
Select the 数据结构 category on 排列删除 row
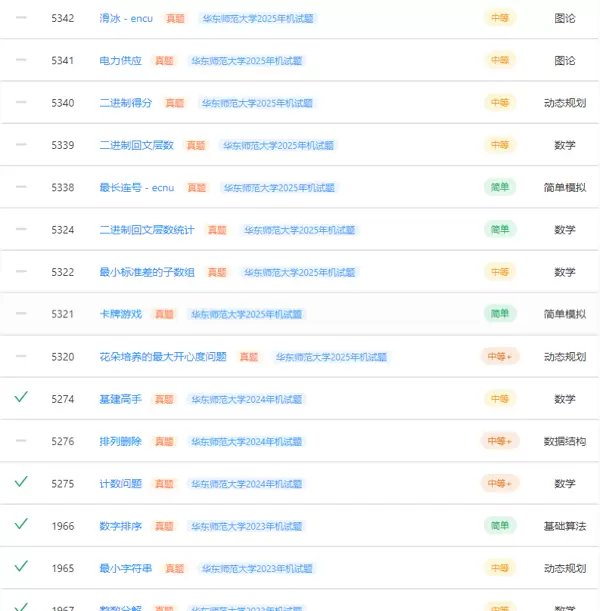pyautogui.click(x=564, y=441)
